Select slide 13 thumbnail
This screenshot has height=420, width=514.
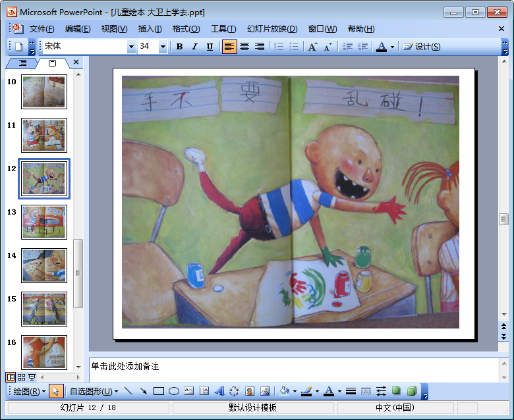coord(44,223)
